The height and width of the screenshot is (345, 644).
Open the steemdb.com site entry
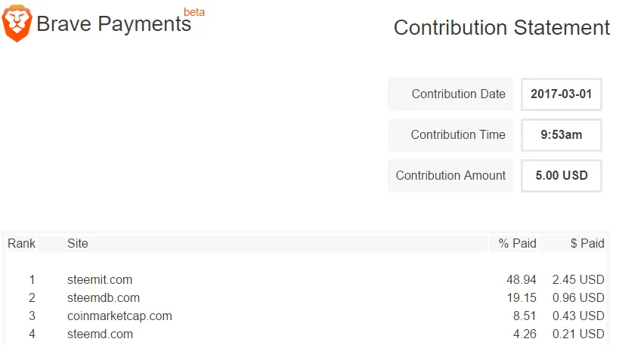(x=104, y=298)
